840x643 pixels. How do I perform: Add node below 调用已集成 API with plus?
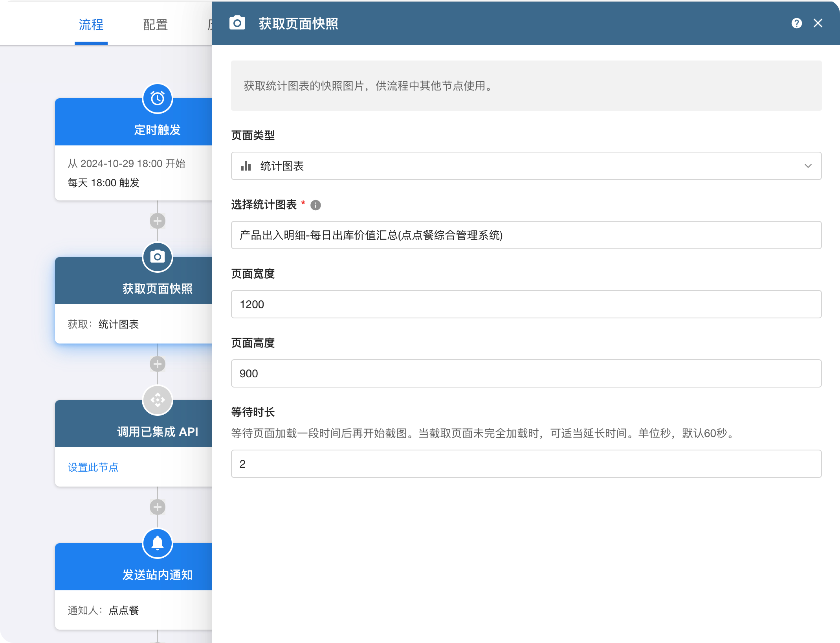[158, 507]
